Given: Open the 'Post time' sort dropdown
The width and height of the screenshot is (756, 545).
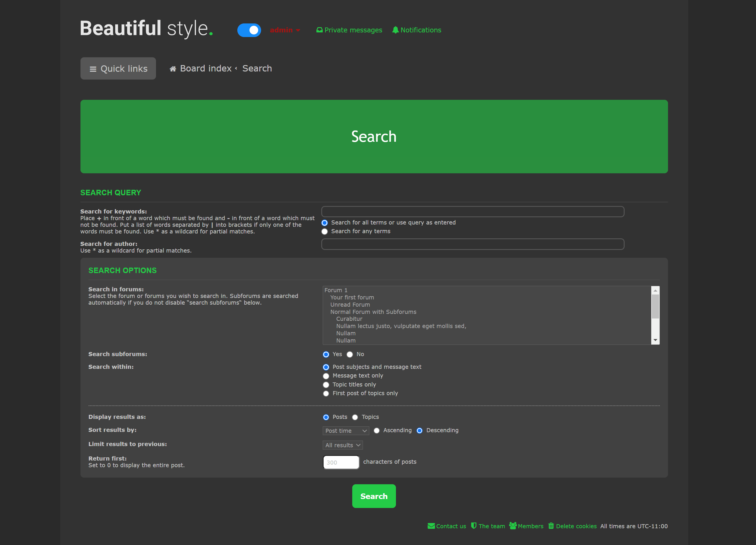Looking at the screenshot, I should click(x=346, y=431).
